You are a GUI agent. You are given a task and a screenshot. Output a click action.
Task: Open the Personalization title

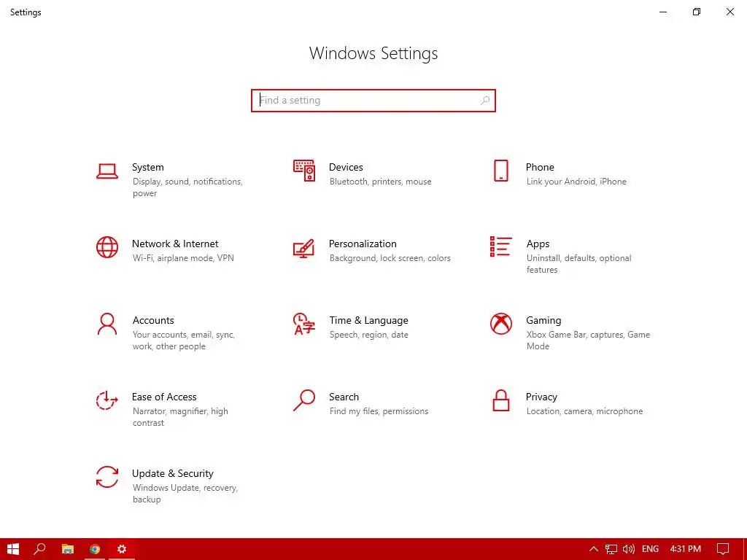[363, 244]
